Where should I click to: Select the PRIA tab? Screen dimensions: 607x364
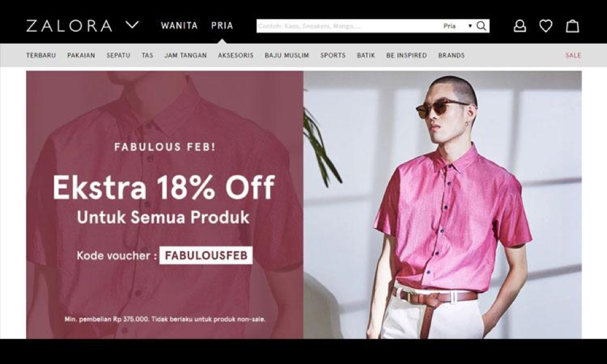[x=222, y=26]
